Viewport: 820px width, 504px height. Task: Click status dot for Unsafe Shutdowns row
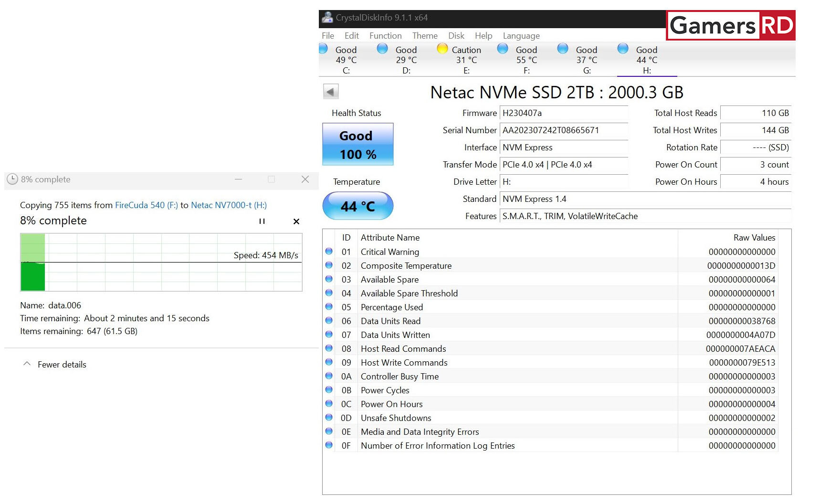[329, 417]
